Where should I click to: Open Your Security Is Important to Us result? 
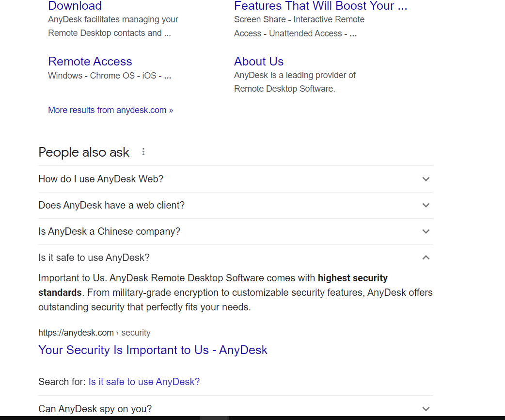(153, 350)
